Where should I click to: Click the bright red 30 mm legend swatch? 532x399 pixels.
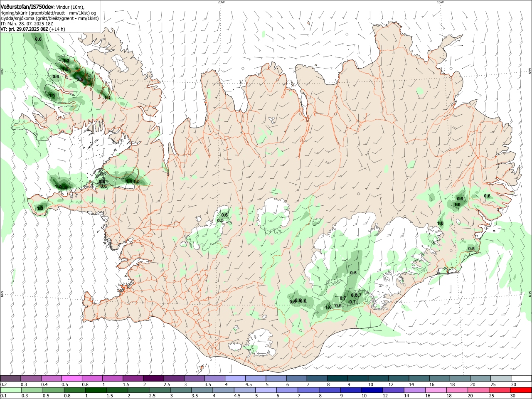pyautogui.click(x=521, y=390)
